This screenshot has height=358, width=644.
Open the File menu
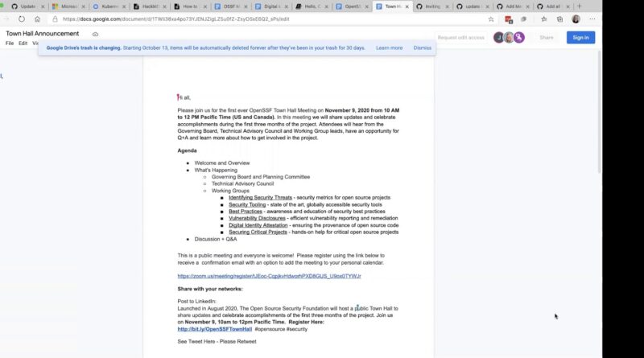[x=10, y=43]
